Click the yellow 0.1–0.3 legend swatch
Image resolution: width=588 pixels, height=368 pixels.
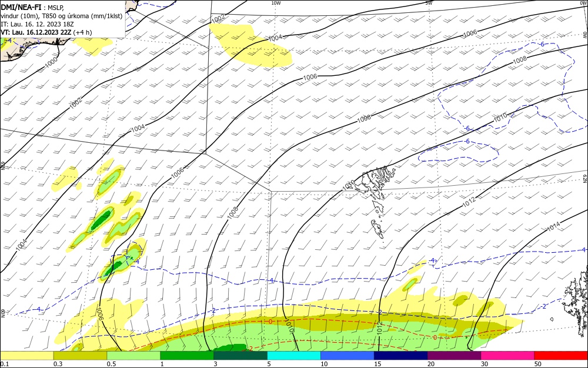coord(26,356)
